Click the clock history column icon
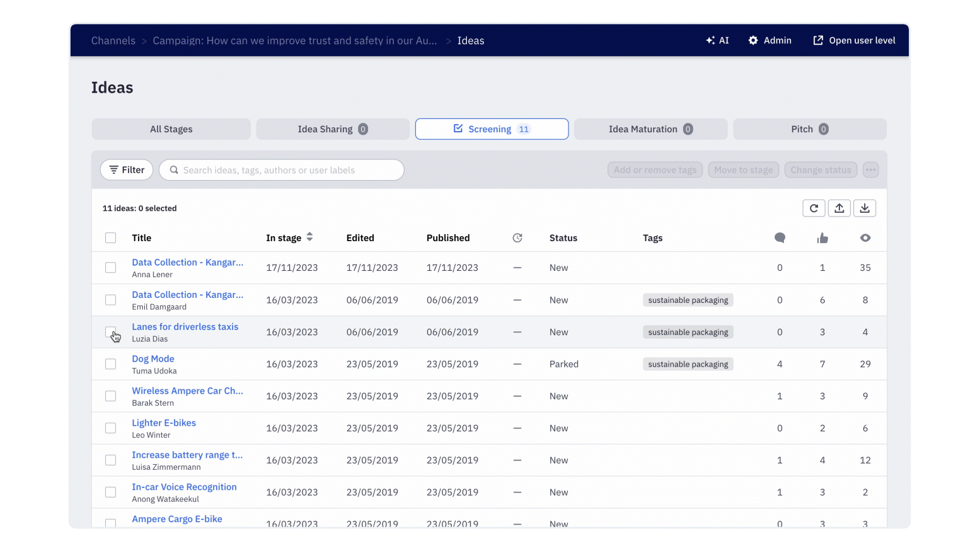This screenshot has height=551, width=980. click(x=517, y=238)
